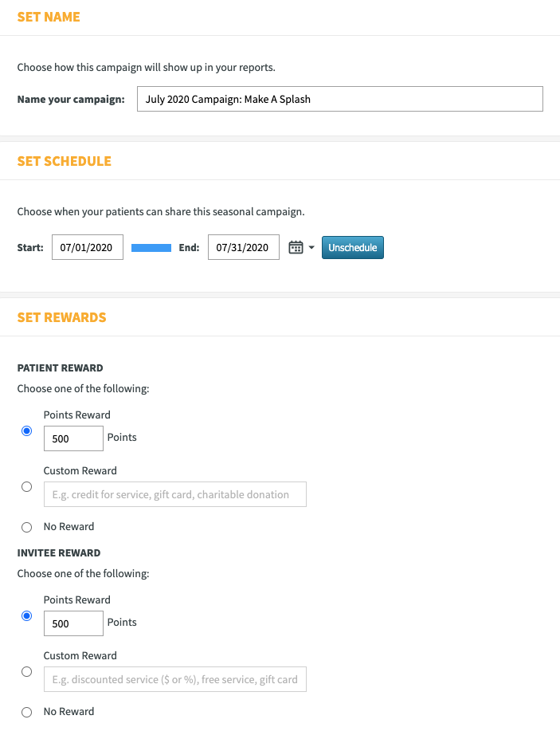
Task: Choose No Reward under Patient Reward
Action: (x=27, y=527)
